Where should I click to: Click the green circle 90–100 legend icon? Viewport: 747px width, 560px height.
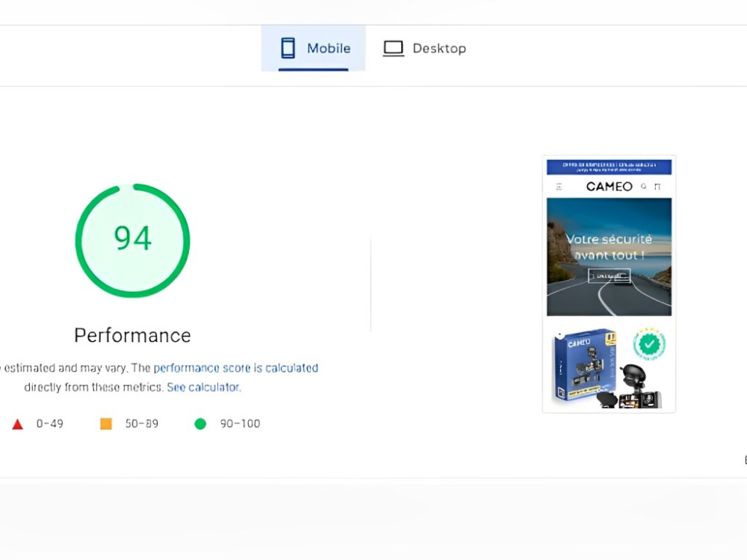(200, 423)
